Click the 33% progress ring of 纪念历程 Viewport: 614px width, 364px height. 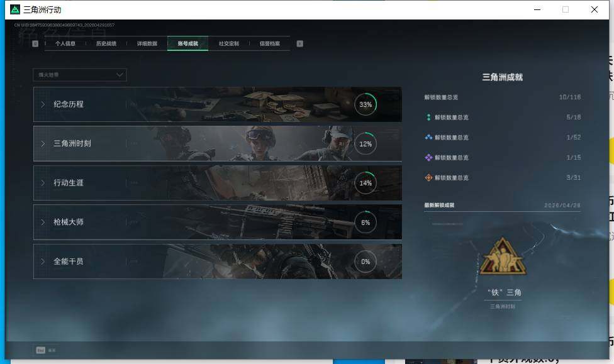click(x=366, y=104)
